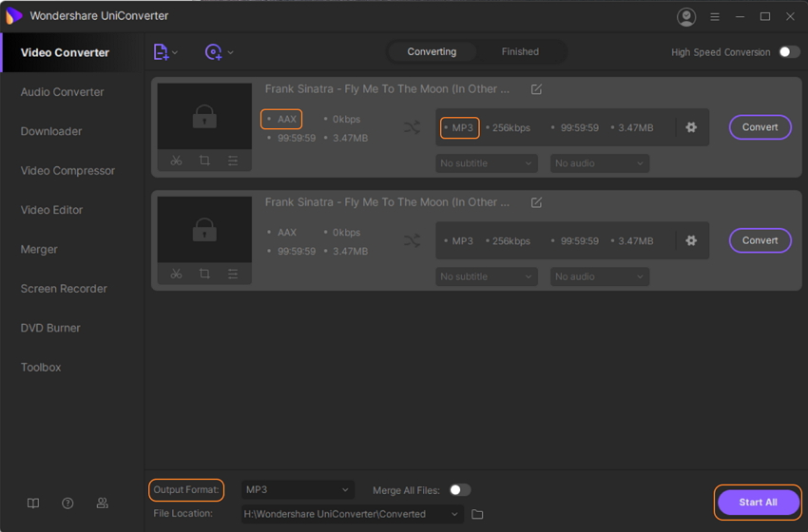This screenshot has width=808, height=532.
Task: Open the Output Format MP3 dropdown
Action: [298, 490]
